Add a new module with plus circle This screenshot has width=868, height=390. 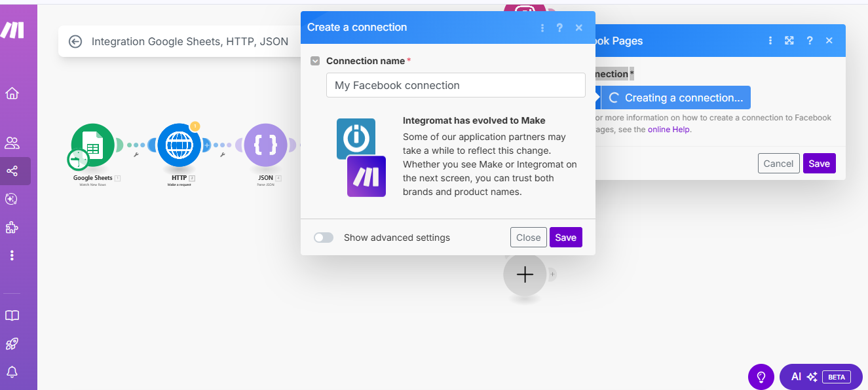(525, 274)
